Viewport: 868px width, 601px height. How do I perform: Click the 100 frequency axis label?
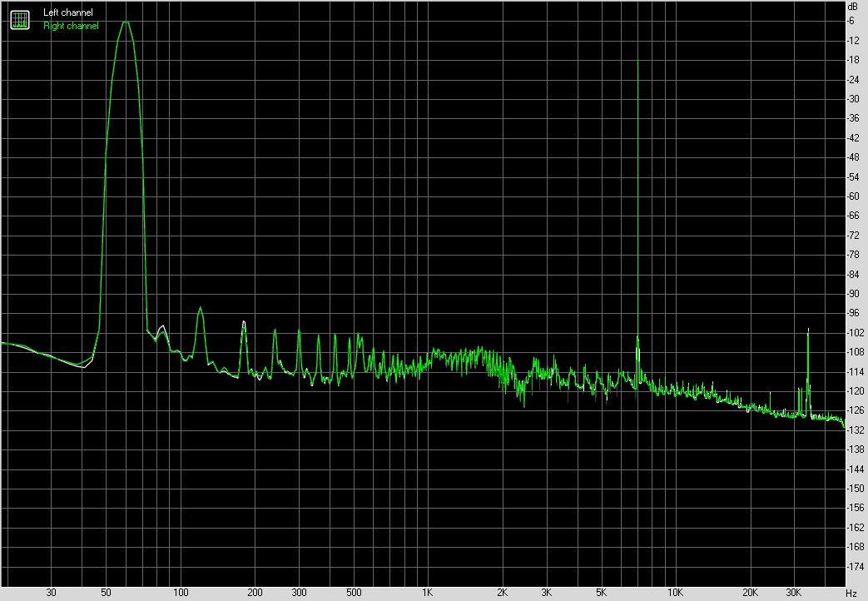[180, 593]
